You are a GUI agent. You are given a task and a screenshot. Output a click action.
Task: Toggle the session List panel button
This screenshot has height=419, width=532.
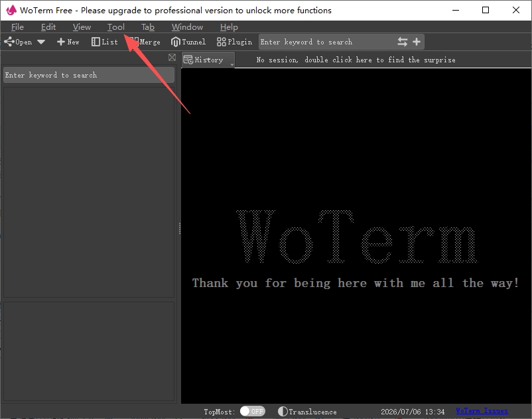coord(105,42)
